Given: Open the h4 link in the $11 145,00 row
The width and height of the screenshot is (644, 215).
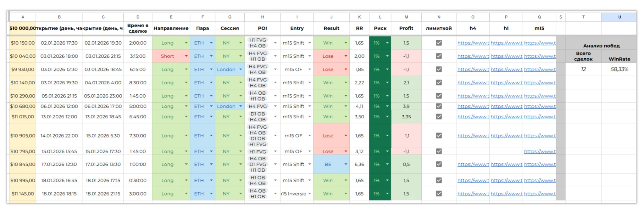Looking at the screenshot, I should point(473,194).
